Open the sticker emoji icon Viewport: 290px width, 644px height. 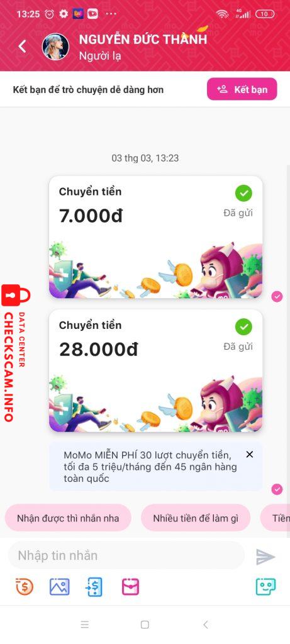pos(265,587)
